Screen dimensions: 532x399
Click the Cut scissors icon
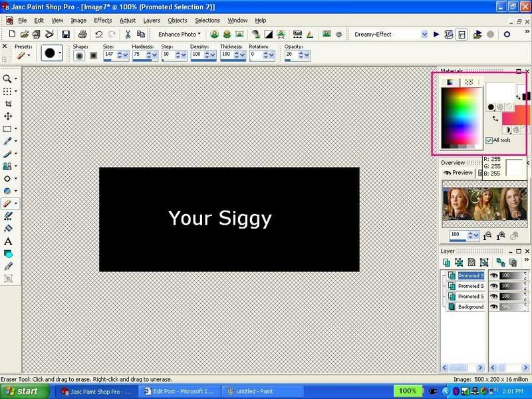coord(128,34)
